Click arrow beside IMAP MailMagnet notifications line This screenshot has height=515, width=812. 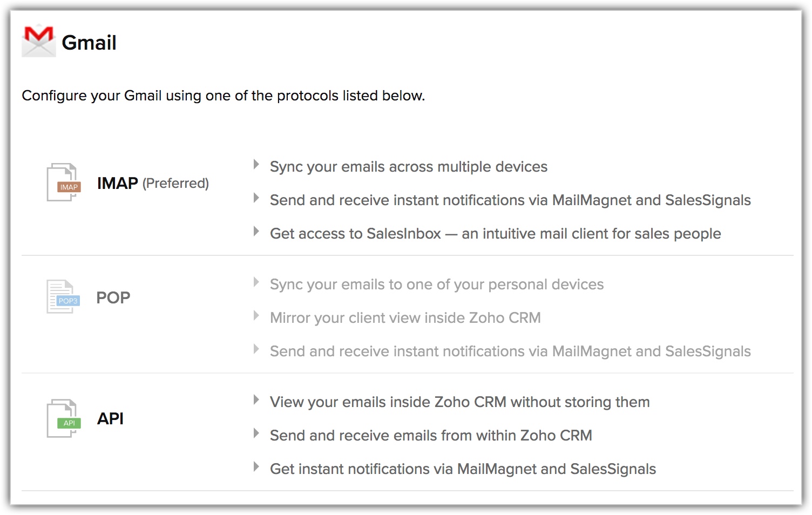pyautogui.click(x=256, y=198)
